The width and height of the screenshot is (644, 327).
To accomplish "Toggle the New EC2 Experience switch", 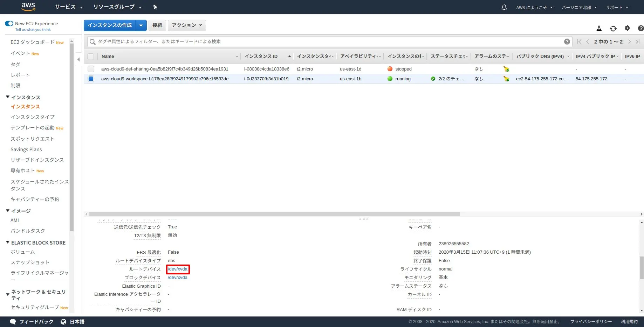I will [9, 24].
